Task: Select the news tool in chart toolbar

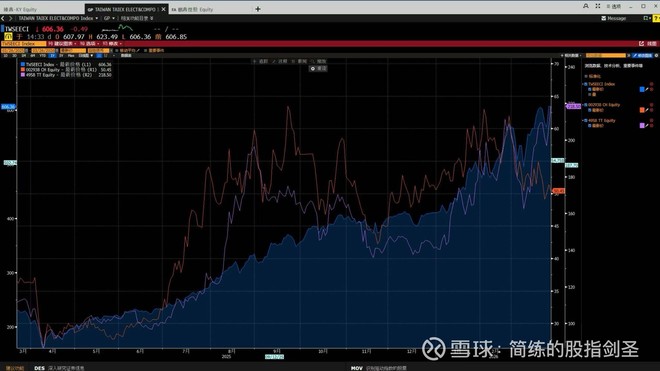Action: click(299, 61)
